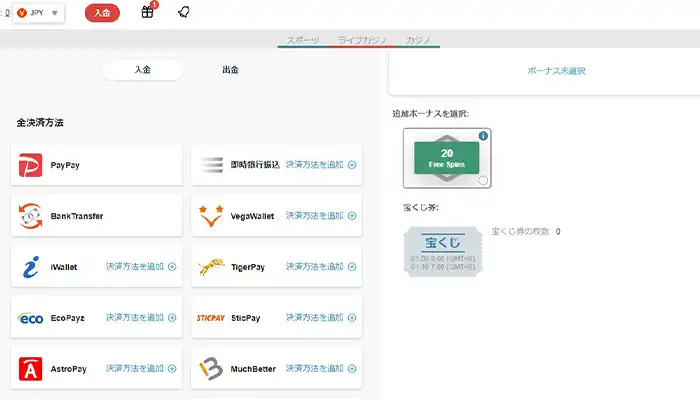This screenshot has height=400, width=700.
Task: Switch to the スポーツ tab
Action: pyautogui.click(x=303, y=40)
